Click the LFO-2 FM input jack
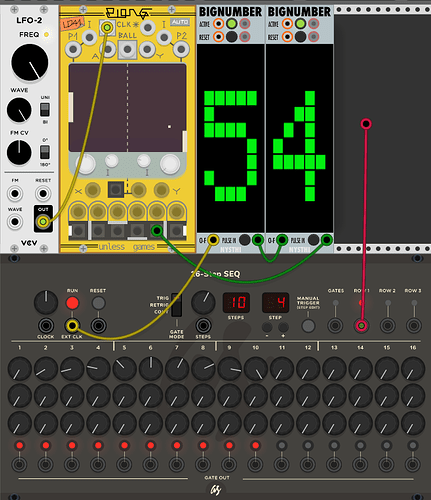Image resolution: width=431 pixels, height=500 pixels. tap(15, 193)
